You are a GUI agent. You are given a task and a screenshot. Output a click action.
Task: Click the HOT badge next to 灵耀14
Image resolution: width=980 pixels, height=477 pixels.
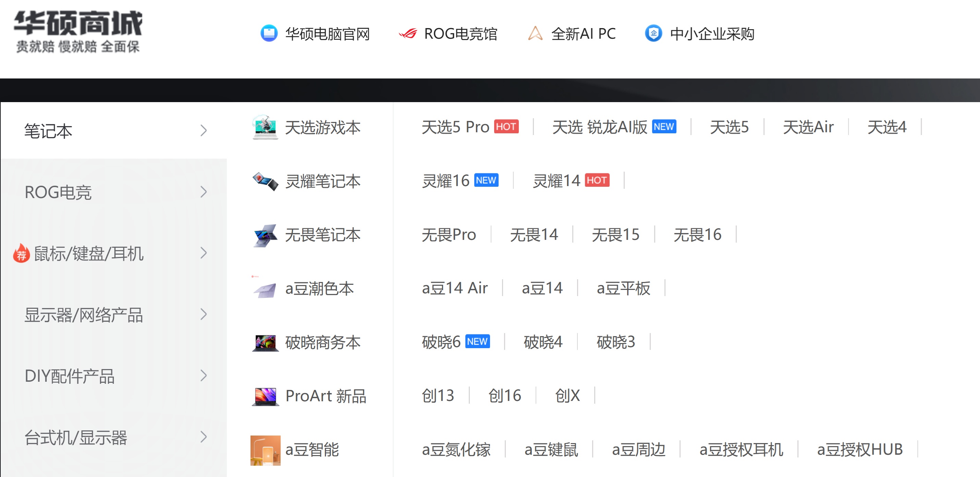coord(597,180)
